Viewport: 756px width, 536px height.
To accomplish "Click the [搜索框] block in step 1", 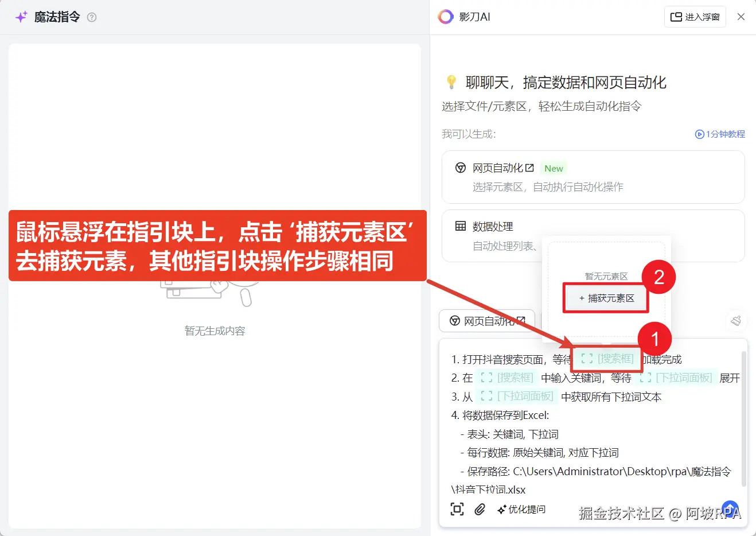I will [607, 359].
